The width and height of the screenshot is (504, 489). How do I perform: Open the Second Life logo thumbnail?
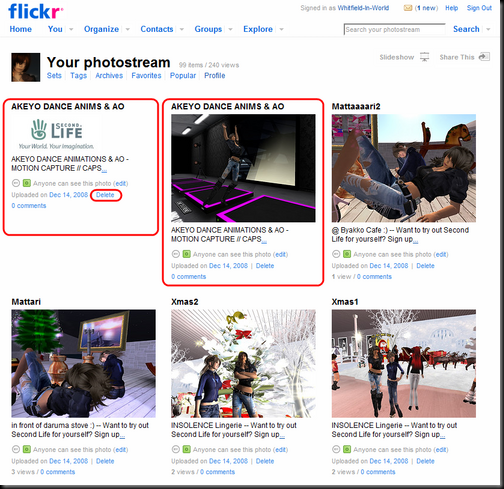point(56,133)
